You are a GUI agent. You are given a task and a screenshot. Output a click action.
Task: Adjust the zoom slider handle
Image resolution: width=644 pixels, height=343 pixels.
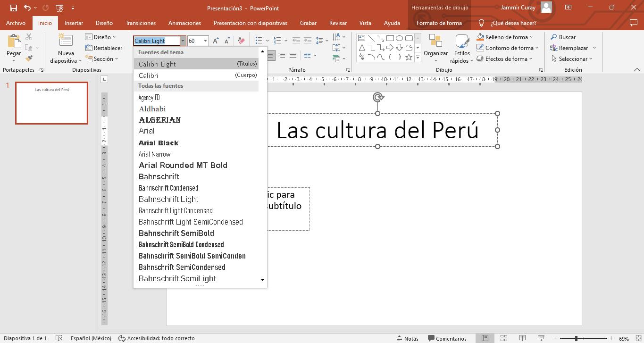click(x=576, y=338)
